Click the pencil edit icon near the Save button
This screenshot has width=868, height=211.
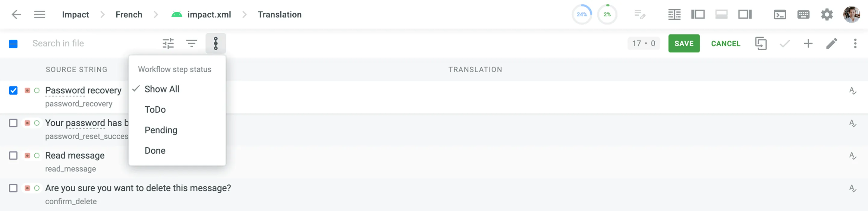pyautogui.click(x=832, y=43)
